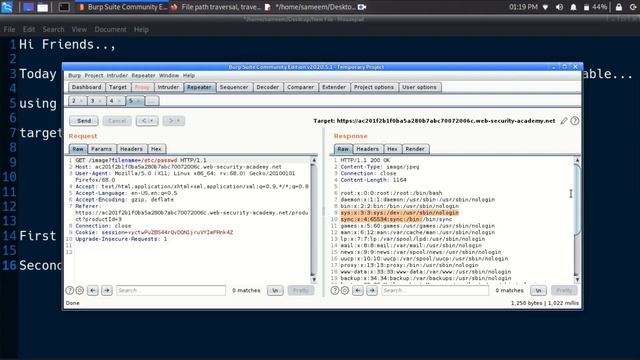Viewport: 640px width, 360px height.
Task: Go to previous match in request search
Action: (x=93, y=290)
